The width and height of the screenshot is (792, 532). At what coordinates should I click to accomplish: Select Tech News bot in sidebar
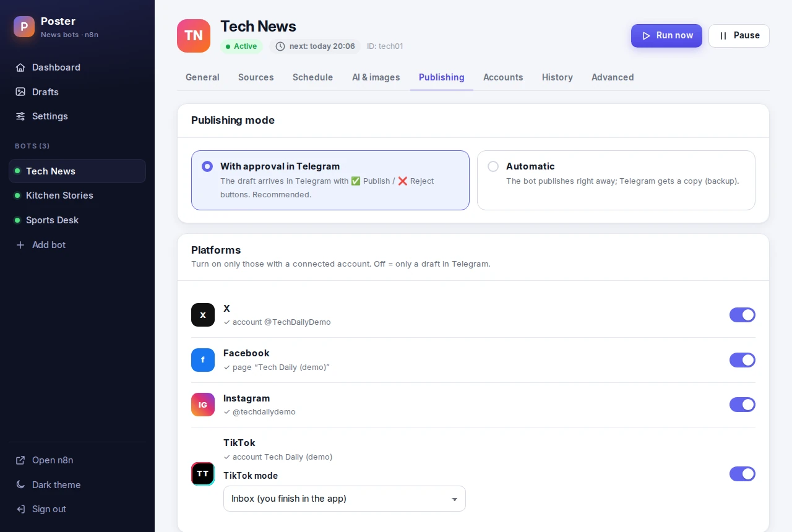click(x=77, y=171)
